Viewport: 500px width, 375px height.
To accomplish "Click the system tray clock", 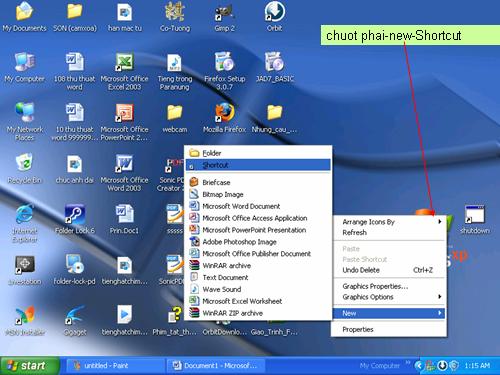I will tap(477, 366).
